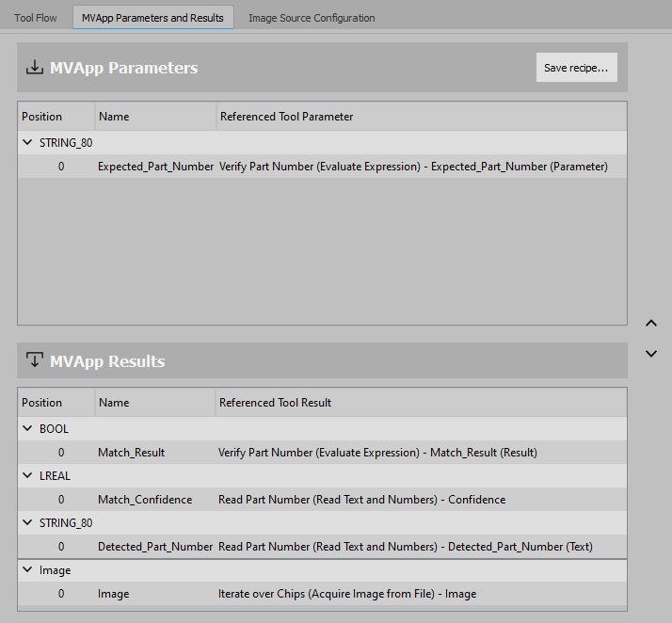Select the Detected_Part_Number result row
Viewport: 672px width, 623px height.
pyautogui.click(x=156, y=547)
